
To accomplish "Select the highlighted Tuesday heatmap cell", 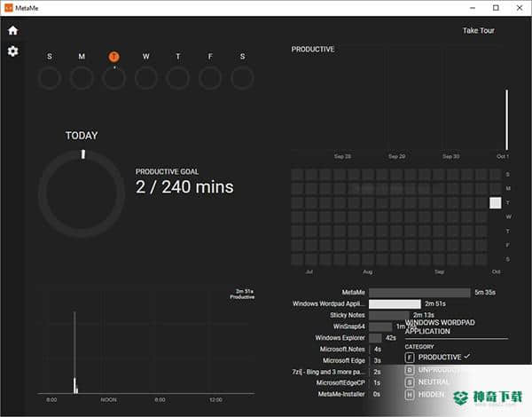I will click(x=496, y=202).
